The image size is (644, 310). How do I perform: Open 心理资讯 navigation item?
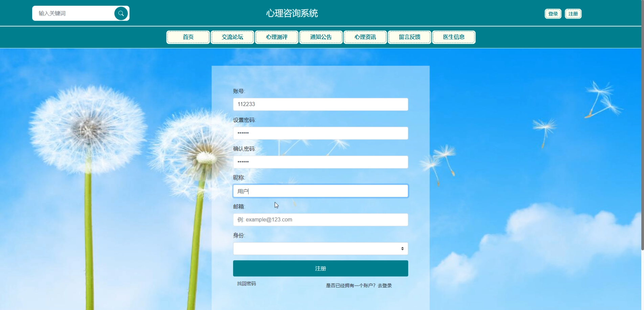point(365,37)
